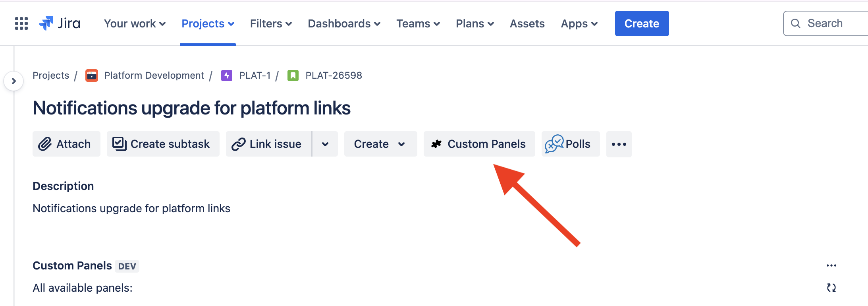Click the refresh icon beside available panels

(831, 288)
